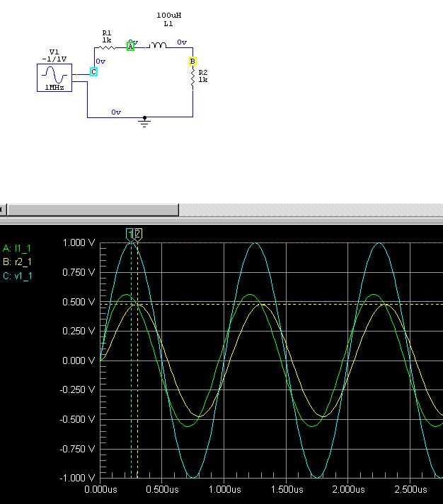
Task: Click cursor 1 marker on waveform
Action: [x=130, y=234]
